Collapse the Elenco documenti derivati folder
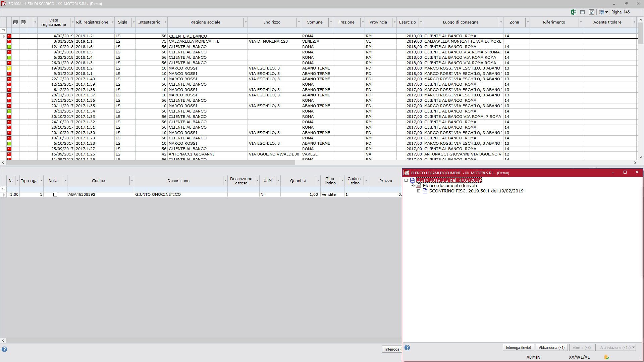This screenshot has height=362, width=644. [413, 186]
